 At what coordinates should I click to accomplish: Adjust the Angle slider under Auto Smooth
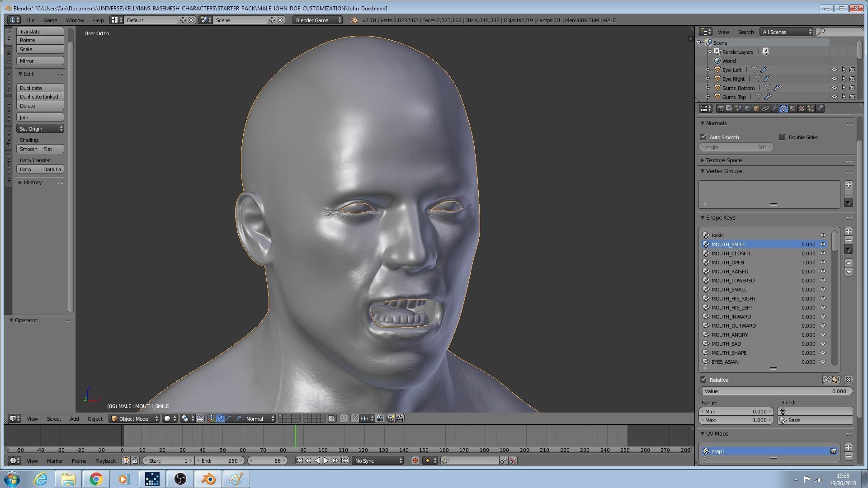[x=736, y=147]
